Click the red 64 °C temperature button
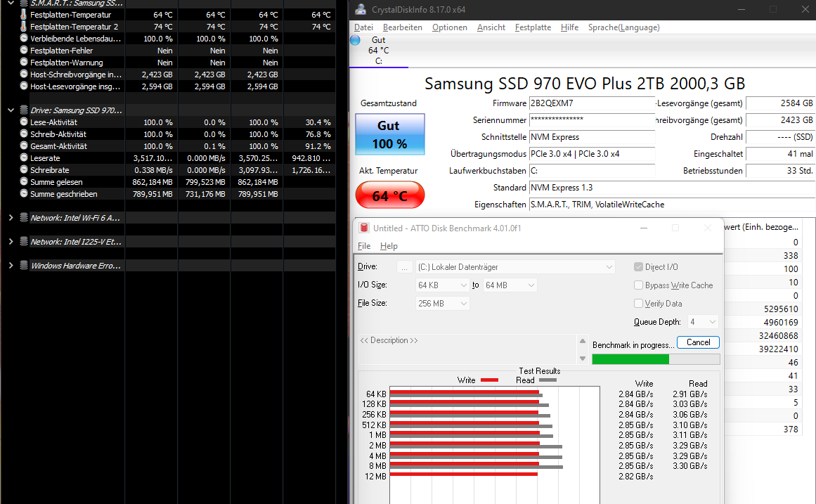 coord(390,195)
